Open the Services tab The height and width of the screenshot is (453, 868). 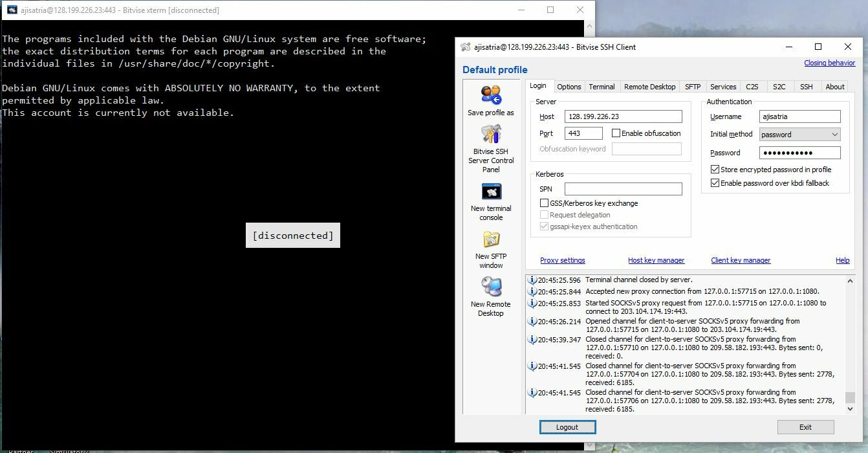[x=723, y=87]
